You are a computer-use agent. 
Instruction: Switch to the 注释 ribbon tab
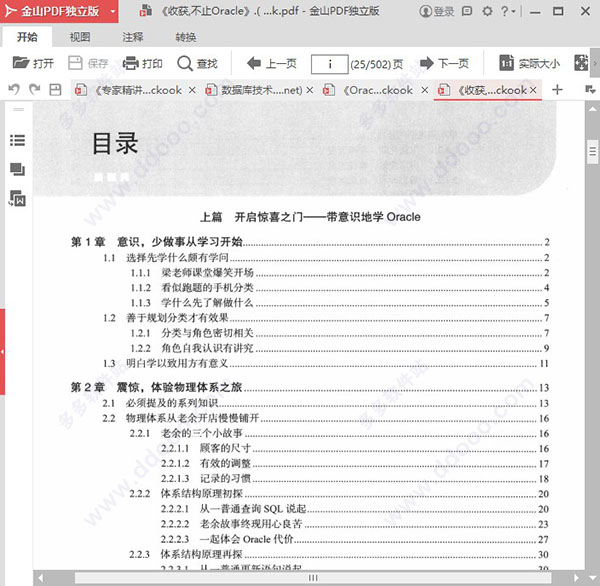pyautogui.click(x=132, y=37)
